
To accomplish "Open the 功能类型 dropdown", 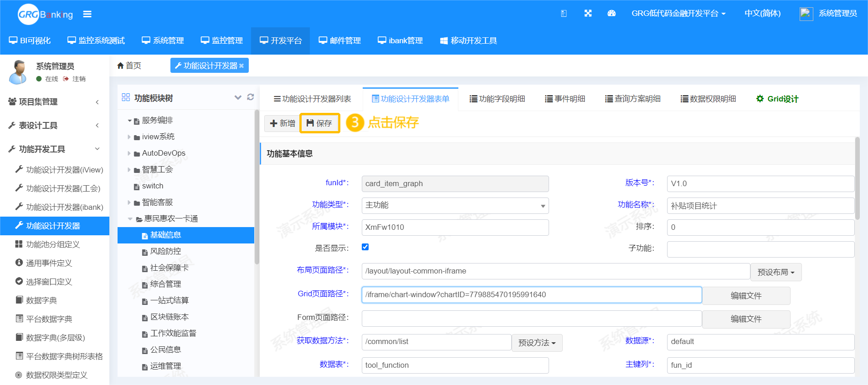I will coord(455,205).
